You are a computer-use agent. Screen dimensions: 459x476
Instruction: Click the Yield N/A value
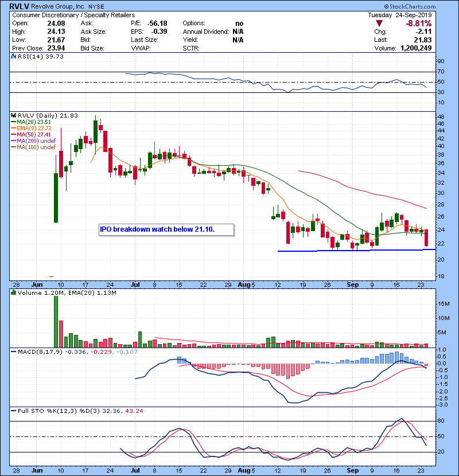[x=238, y=40]
